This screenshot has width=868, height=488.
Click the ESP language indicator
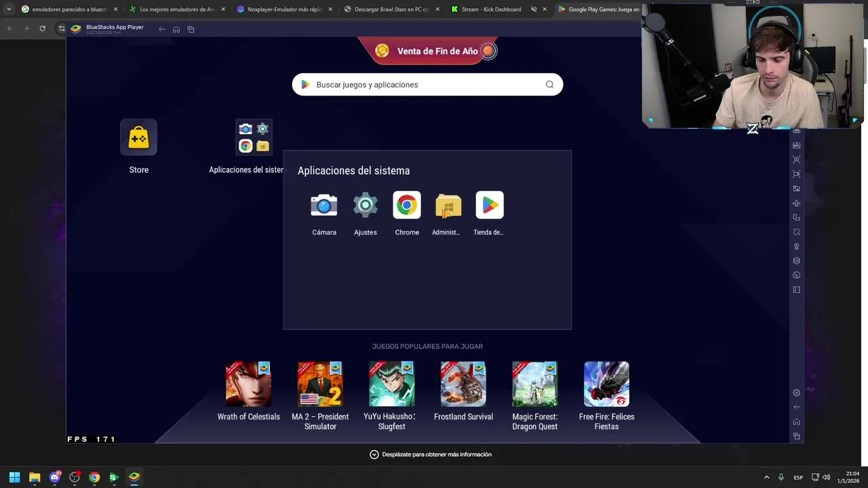[798, 477]
